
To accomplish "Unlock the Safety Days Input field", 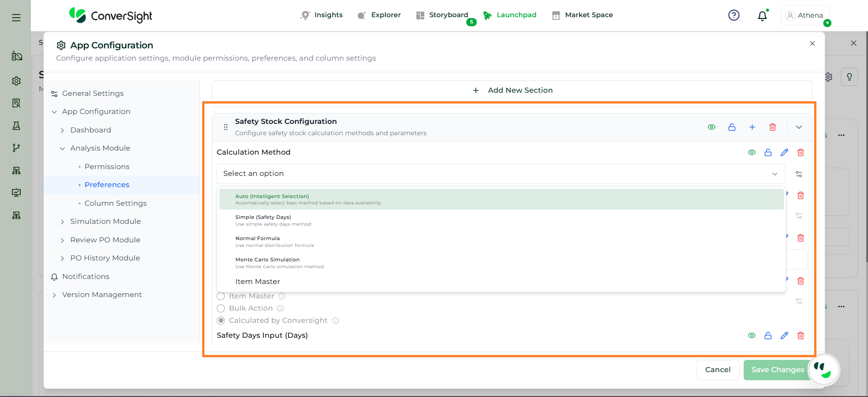I will pyautogui.click(x=768, y=336).
